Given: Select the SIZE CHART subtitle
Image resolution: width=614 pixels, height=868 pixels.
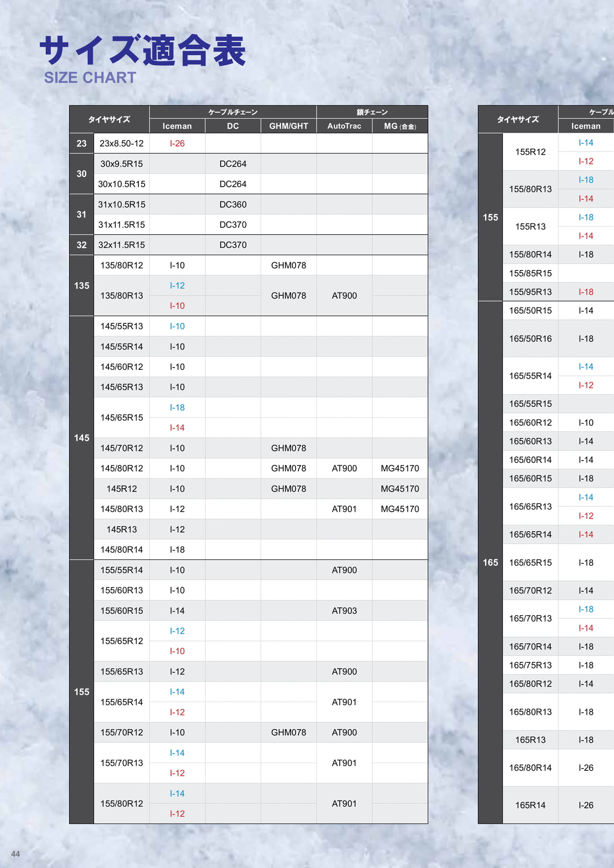Looking at the screenshot, I should (x=90, y=78).
